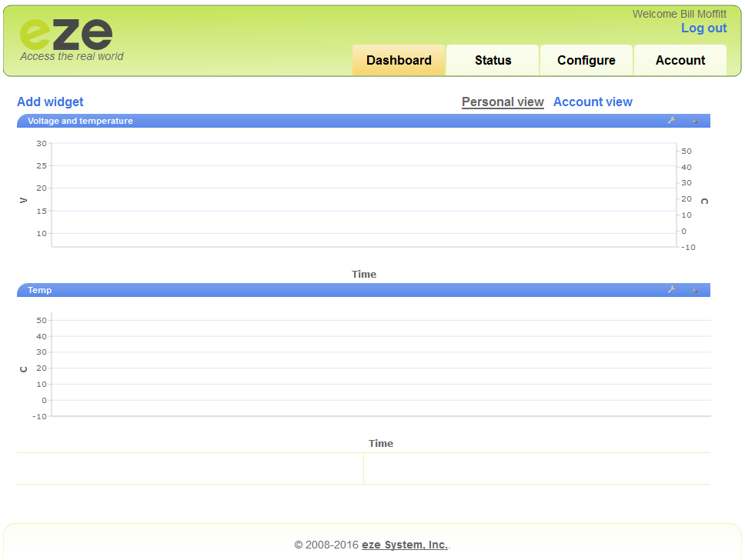Viewport: 745px width, 560px height.
Task: Collapse the Temp widget with arrow
Action: [694, 290]
